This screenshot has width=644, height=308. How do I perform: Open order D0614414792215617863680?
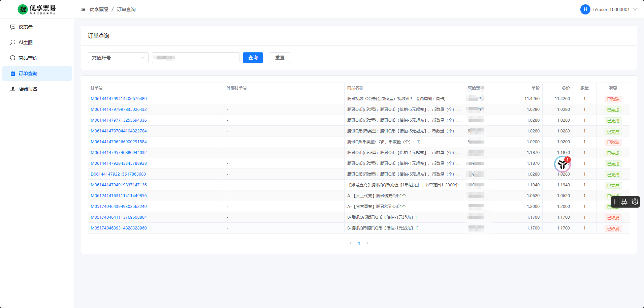(x=118, y=174)
